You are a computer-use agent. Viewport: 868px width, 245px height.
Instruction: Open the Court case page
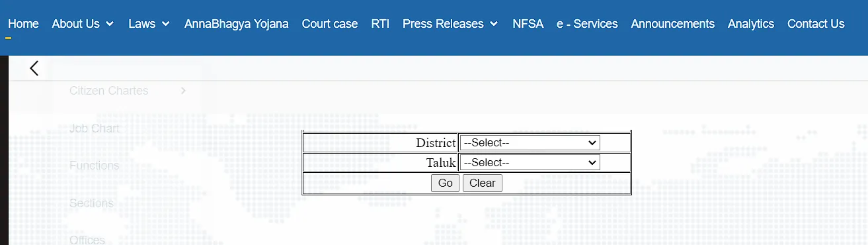[330, 24]
